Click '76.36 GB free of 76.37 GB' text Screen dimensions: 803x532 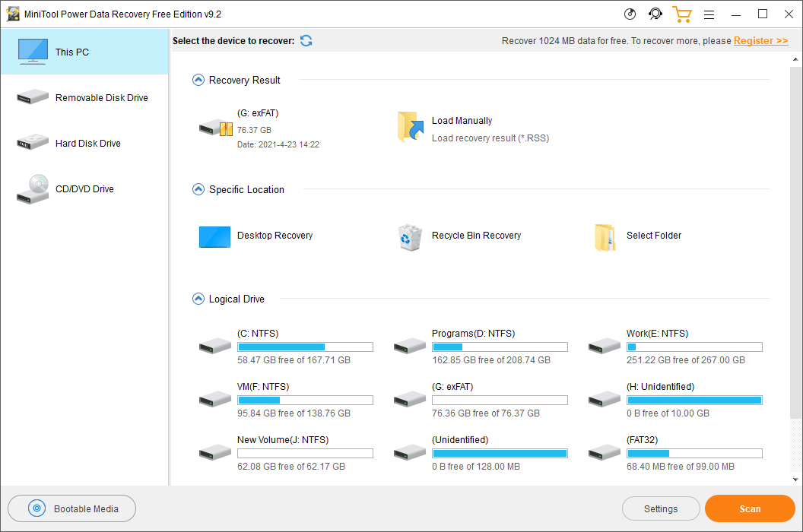485,413
